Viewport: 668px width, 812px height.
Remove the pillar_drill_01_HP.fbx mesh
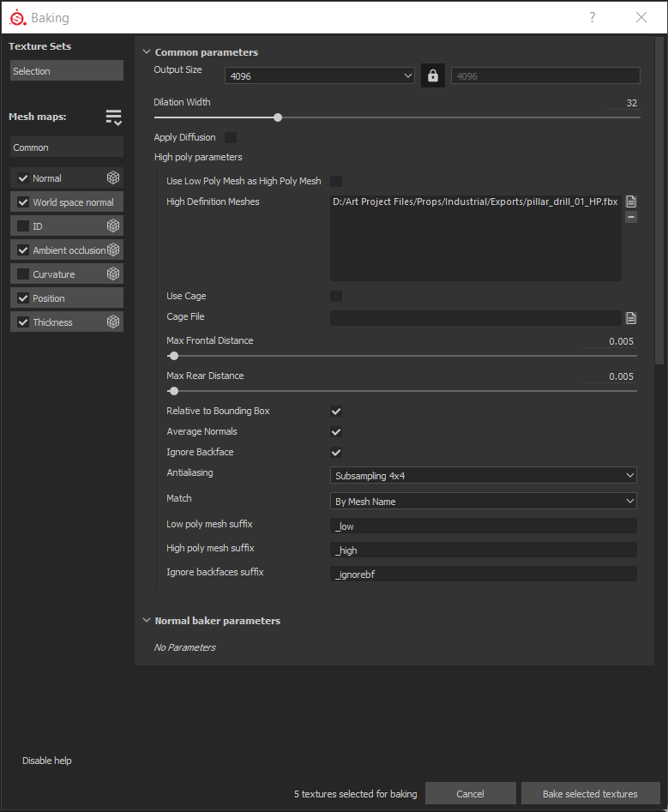[x=631, y=217]
